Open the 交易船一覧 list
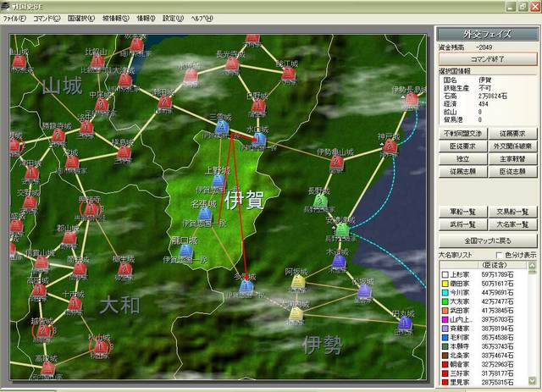 click(x=512, y=212)
